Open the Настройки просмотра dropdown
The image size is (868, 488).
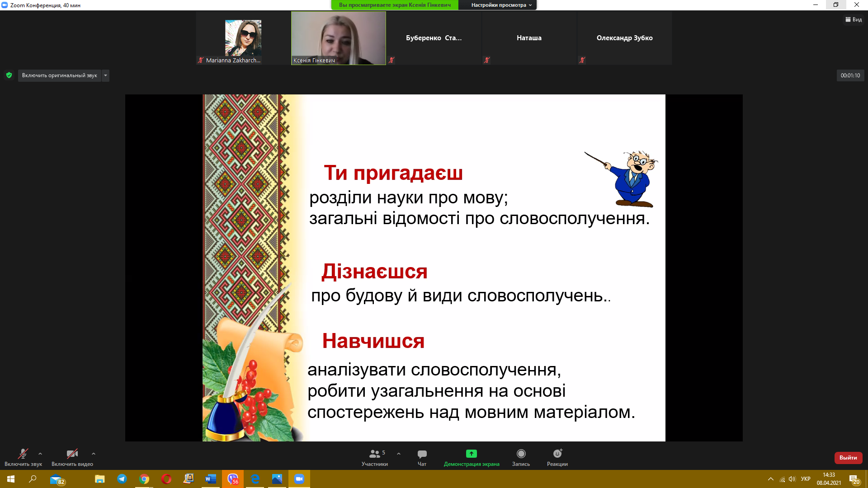pyautogui.click(x=501, y=5)
